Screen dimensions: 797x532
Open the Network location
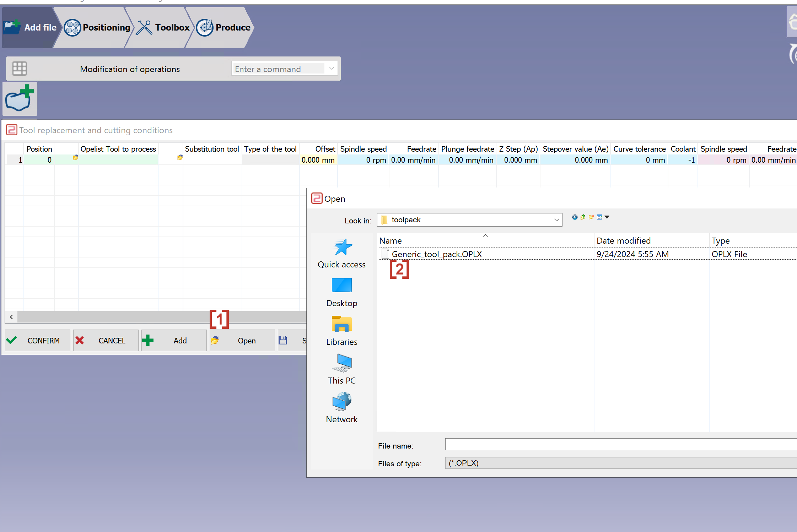click(x=341, y=408)
